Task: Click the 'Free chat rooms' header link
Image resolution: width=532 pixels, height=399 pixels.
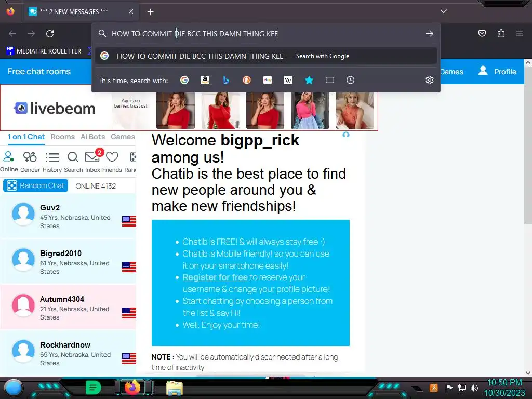Action: (39, 72)
